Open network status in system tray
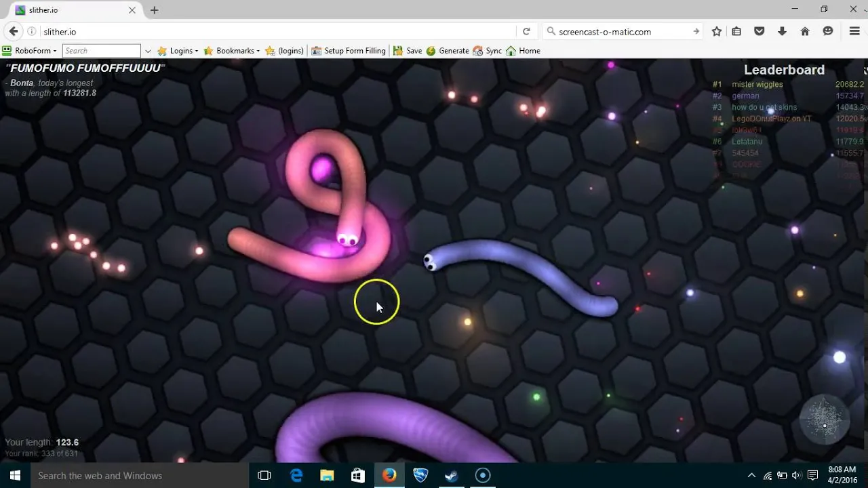 click(x=767, y=476)
